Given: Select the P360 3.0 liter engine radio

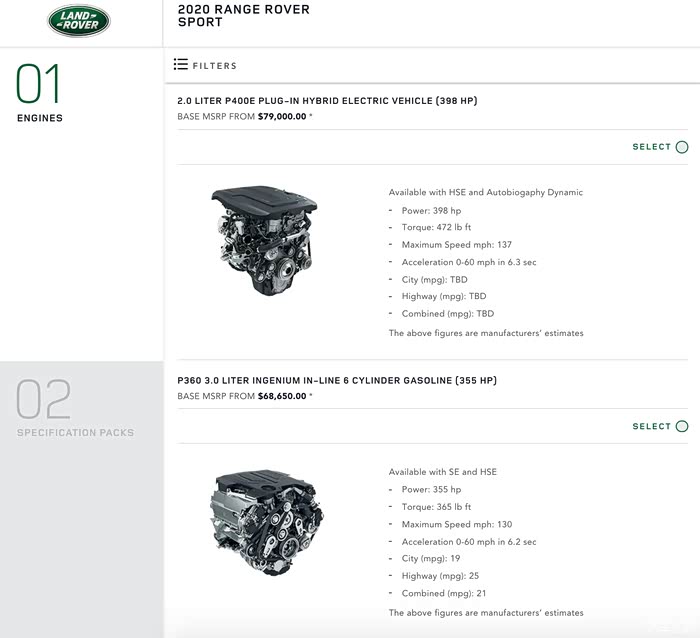Looking at the screenshot, I should point(682,426).
